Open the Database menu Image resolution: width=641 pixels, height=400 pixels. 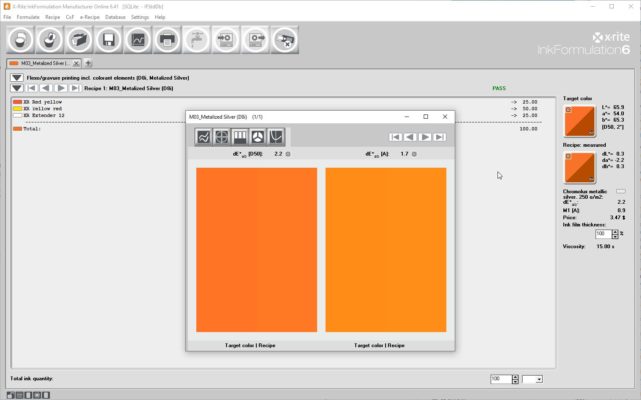coord(116,17)
